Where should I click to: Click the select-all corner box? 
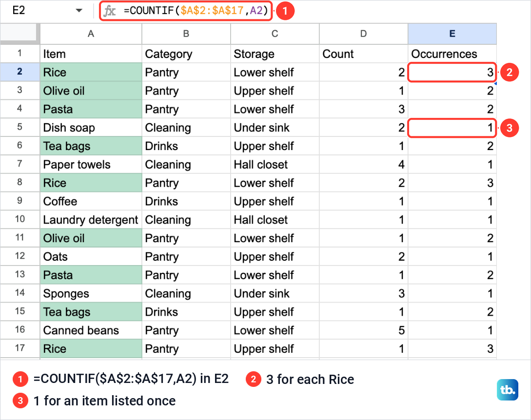point(19,34)
